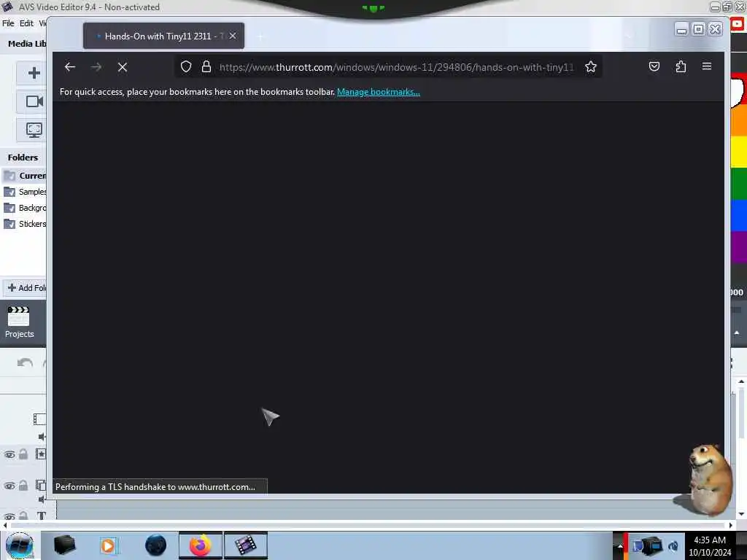The image size is (747, 560).
Task: Open the tracking protection shield panel
Action: click(186, 66)
